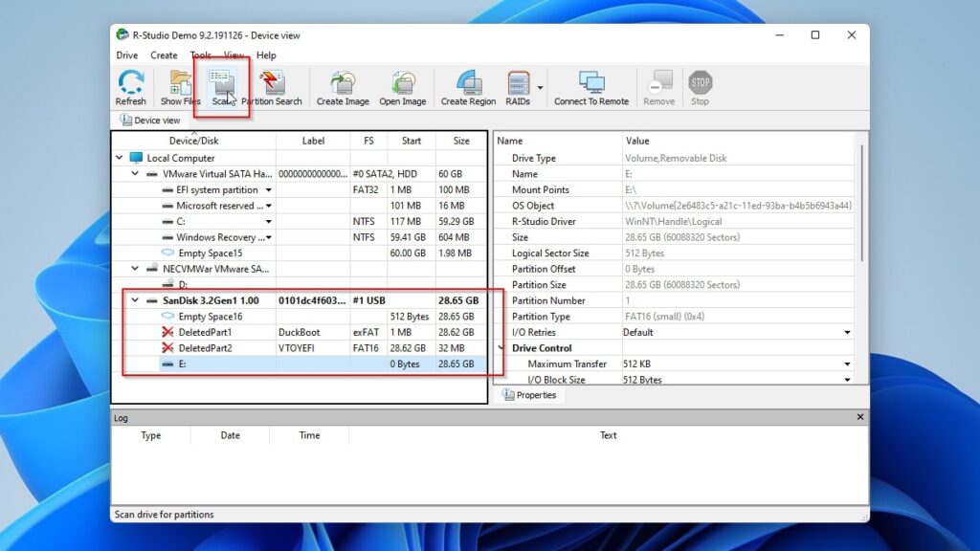Launch Partition Search
The height and width of the screenshot is (551, 980).
pyautogui.click(x=272, y=87)
